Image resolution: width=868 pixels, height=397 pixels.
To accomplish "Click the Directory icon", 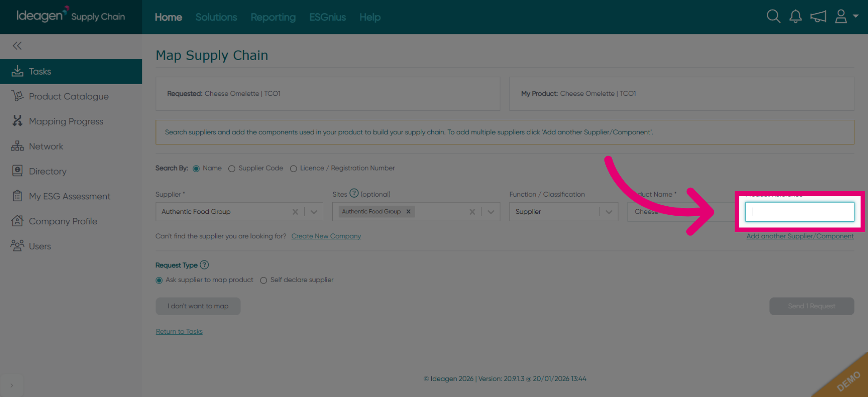I will coord(17,171).
